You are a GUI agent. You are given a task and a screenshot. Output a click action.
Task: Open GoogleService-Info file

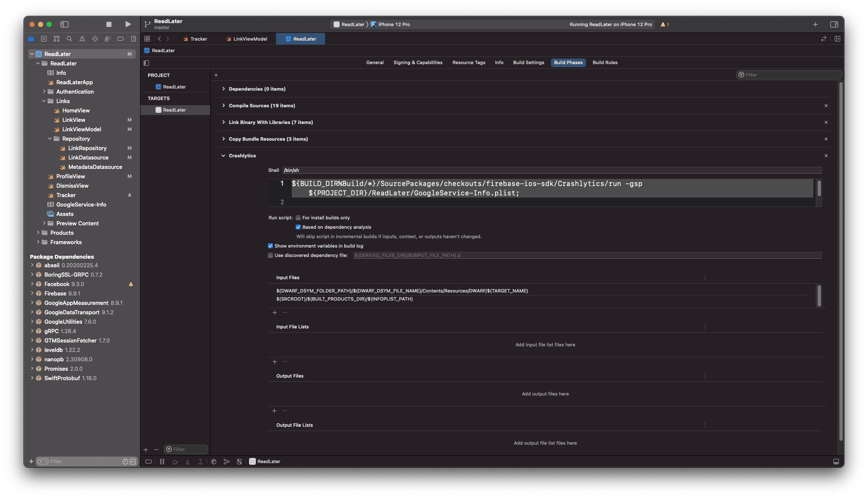point(81,204)
